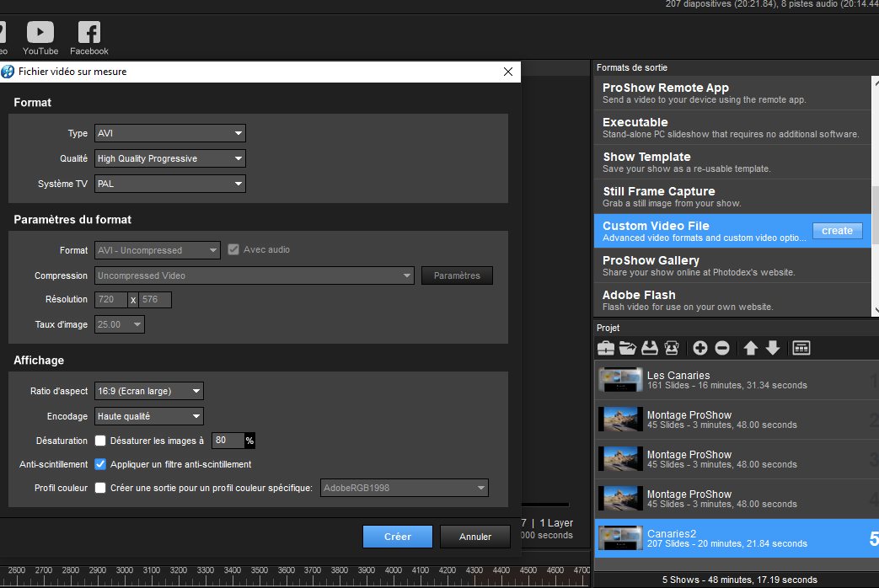Select the Les Canaries show in project

tap(736, 380)
